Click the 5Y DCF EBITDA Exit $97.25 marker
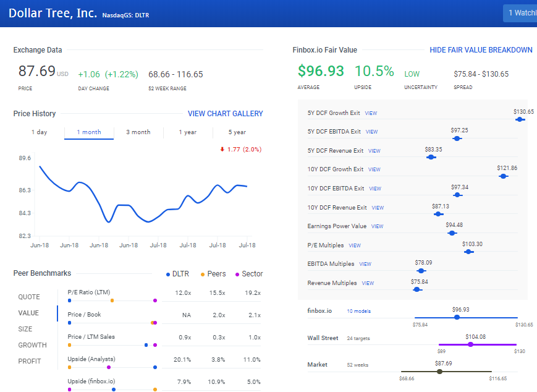This screenshot has width=537, height=392. [x=457, y=138]
